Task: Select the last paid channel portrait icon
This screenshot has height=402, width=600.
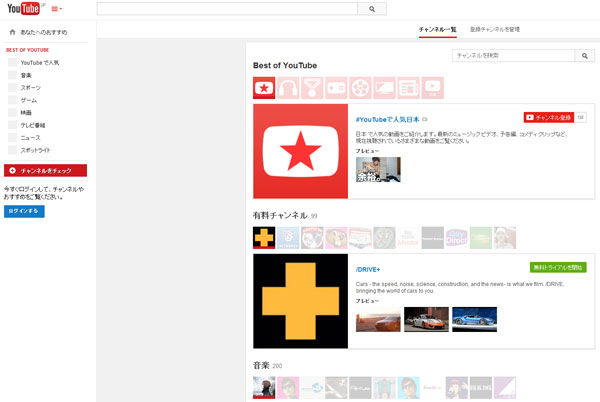Action: 505,238
